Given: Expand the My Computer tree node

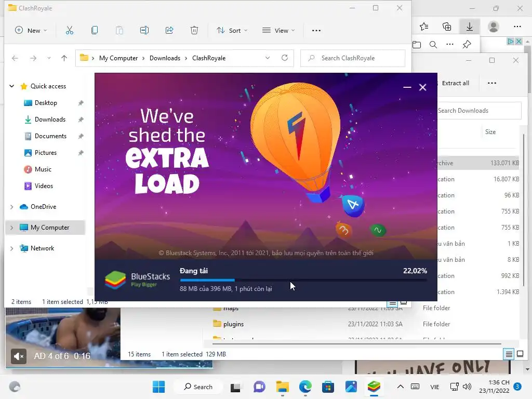Looking at the screenshot, I should 12,228.
